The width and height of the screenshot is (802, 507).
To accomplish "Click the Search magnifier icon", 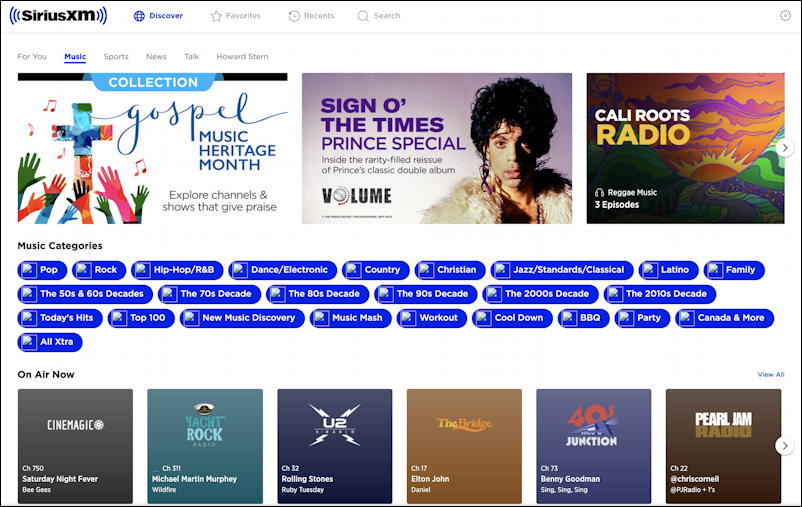I will [x=363, y=16].
